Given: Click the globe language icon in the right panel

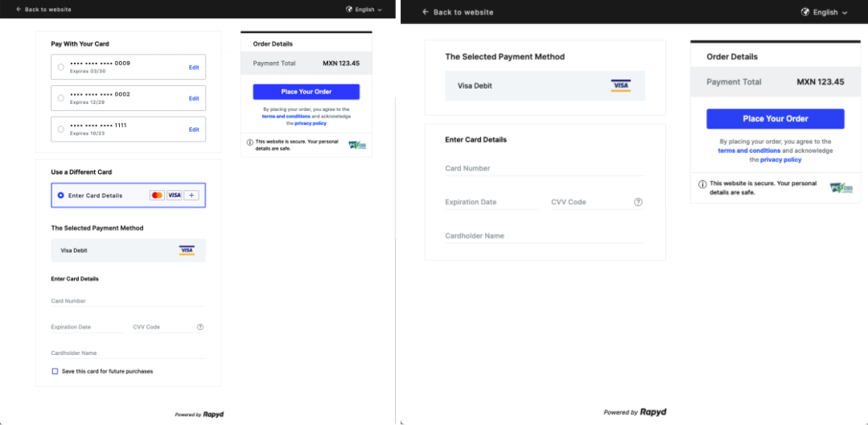Looking at the screenshot, I should pyautogui.click(x=805, y=12).
